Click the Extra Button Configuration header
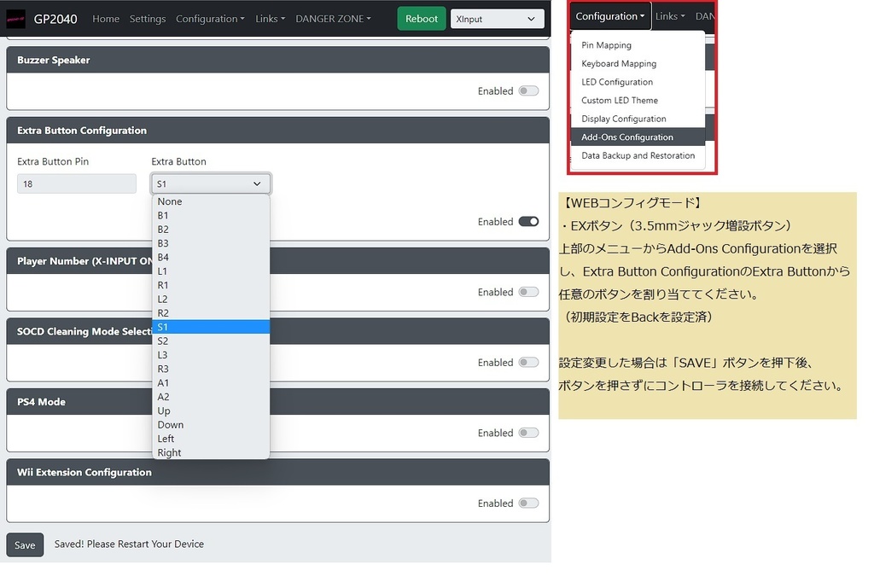Screen dimensions: 874x588 click(x=277, y=131)
